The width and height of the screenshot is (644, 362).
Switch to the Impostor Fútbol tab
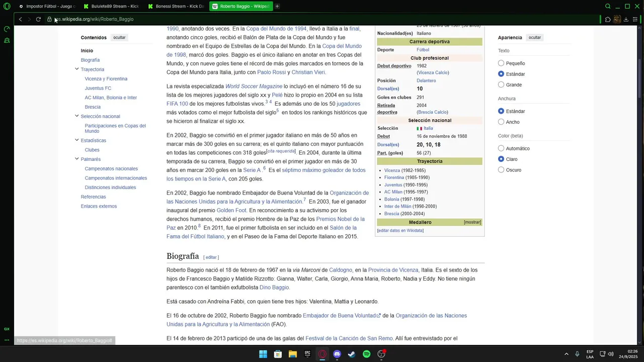(x=46, y=7)
